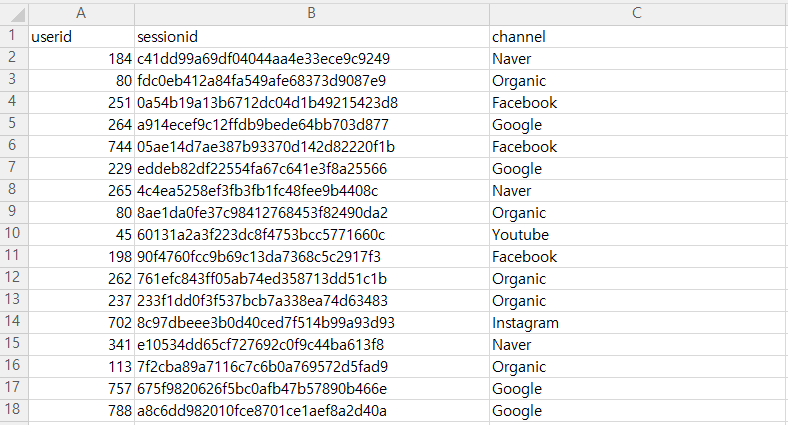788x425 pixels.
Task: Select row 18 header
Action: [x=14, y=410]
